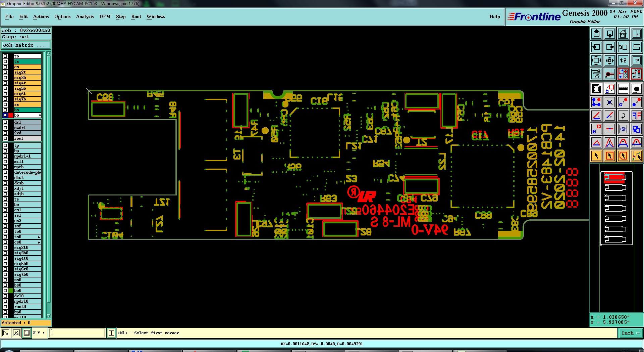The image size is (644, 352).
Task: Toggle checkbox for layer mill
Action: tap(5, 162)
